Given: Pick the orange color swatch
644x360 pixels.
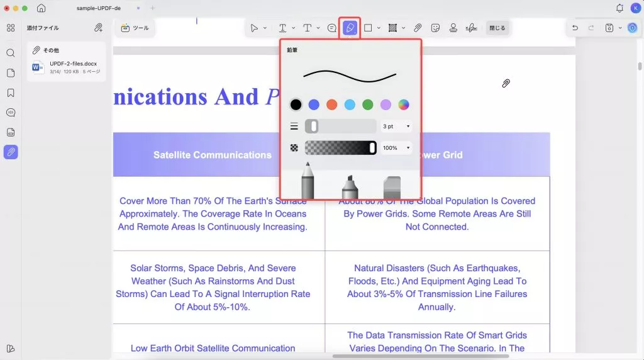Looking at the screenshot, I should [331, 104].
